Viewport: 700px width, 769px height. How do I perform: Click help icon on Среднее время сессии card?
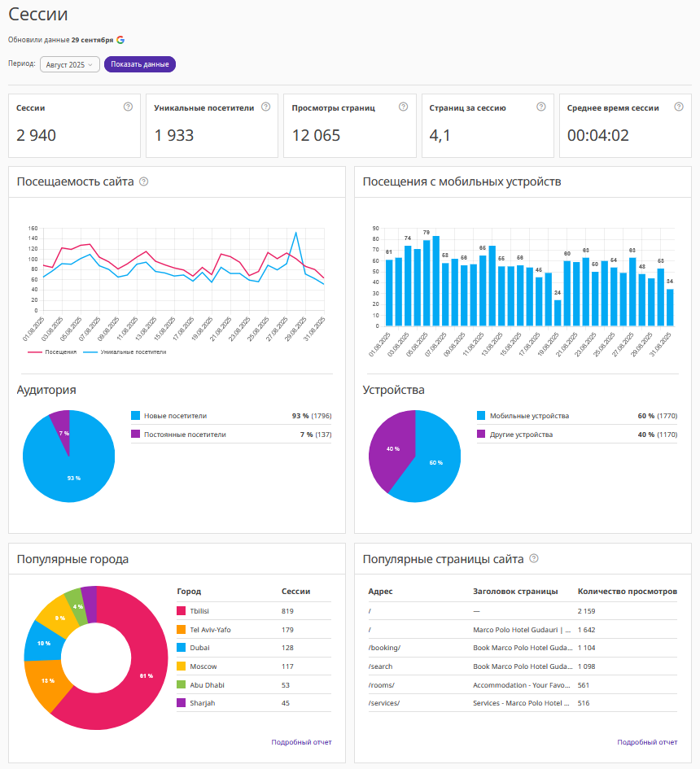coord(679,107)
